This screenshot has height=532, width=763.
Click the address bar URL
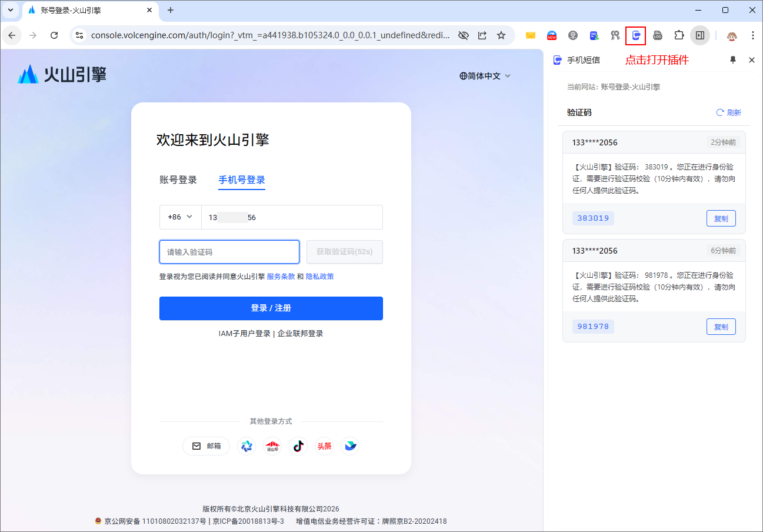pos(271,35)
